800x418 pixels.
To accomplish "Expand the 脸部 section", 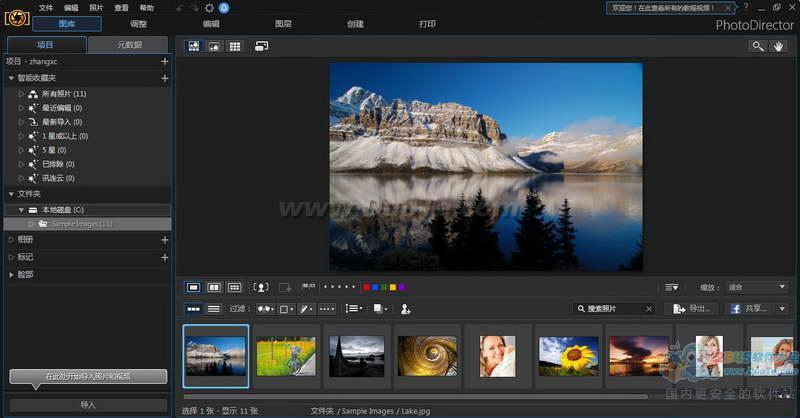I will click(11, 275).
